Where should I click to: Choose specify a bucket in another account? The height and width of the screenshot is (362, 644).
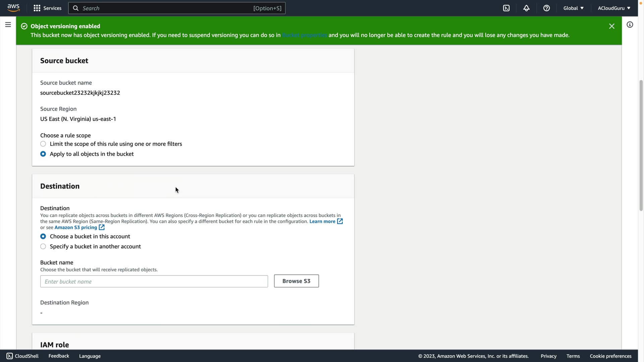(43, 246)
